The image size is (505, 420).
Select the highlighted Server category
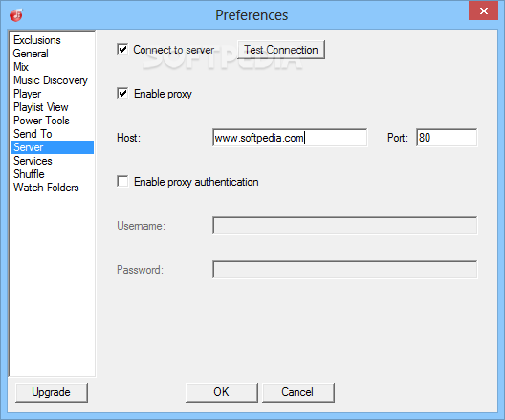pos(53,147)
